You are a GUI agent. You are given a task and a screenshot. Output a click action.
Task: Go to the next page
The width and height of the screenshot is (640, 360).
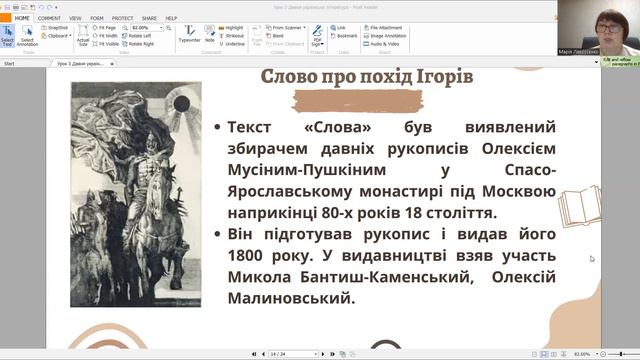tap(323, 354)
